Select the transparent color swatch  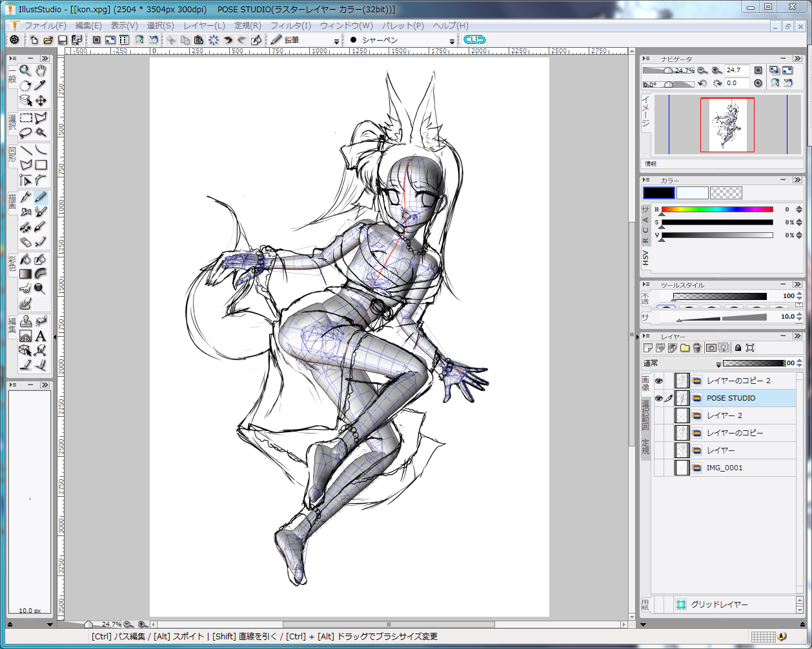[x=726, y=193]
